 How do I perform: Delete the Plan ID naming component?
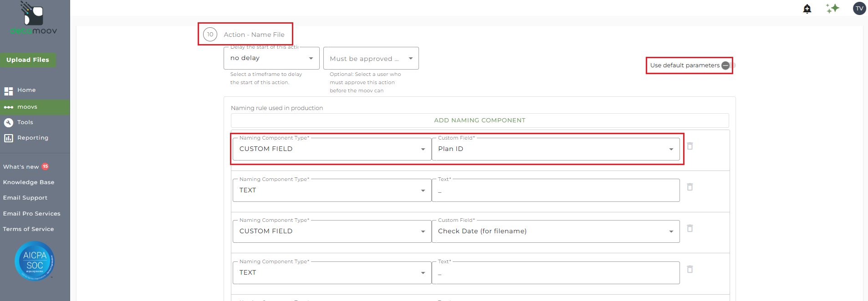tap(690, 146)
